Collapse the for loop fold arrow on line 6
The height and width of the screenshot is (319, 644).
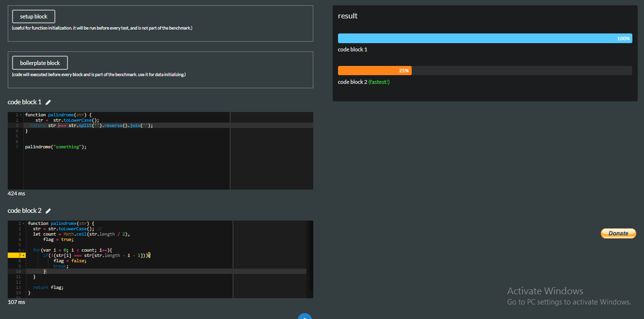pos(24,250)
